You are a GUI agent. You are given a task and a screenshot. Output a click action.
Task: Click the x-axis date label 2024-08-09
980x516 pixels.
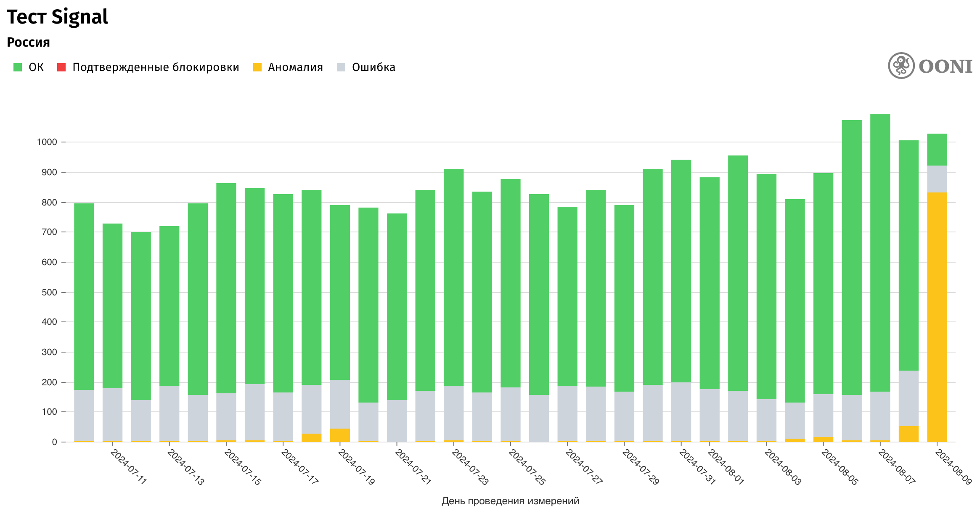pyautogui.click(x=953, y=467)
